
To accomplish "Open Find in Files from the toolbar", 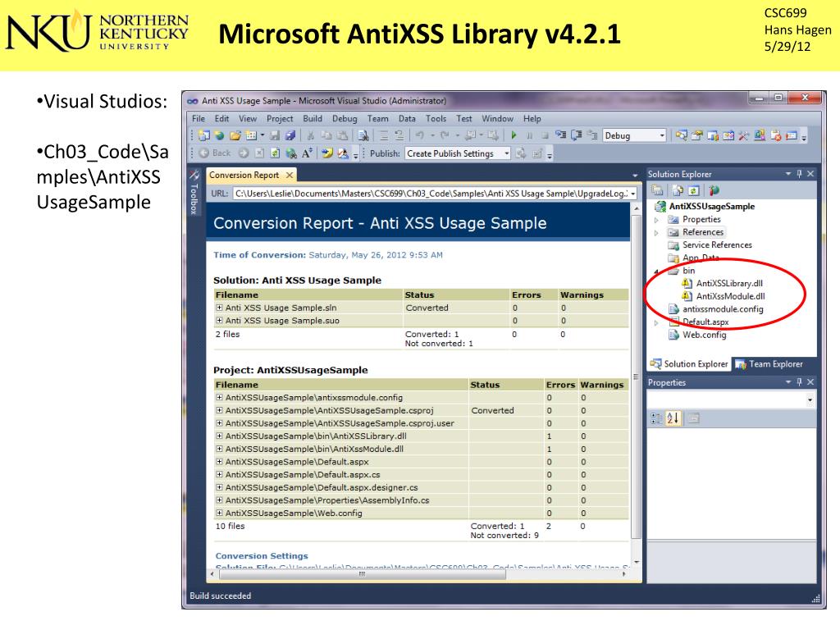I will tap(363, 135).
